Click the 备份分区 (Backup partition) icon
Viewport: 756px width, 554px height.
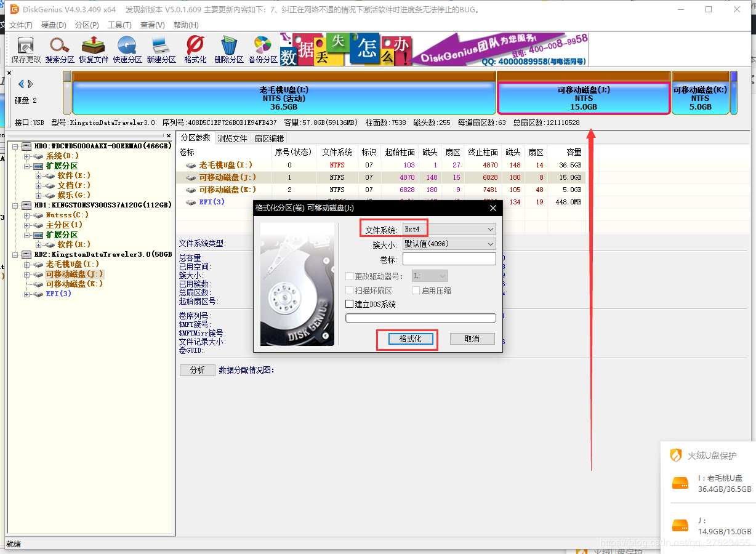(263, 50)
